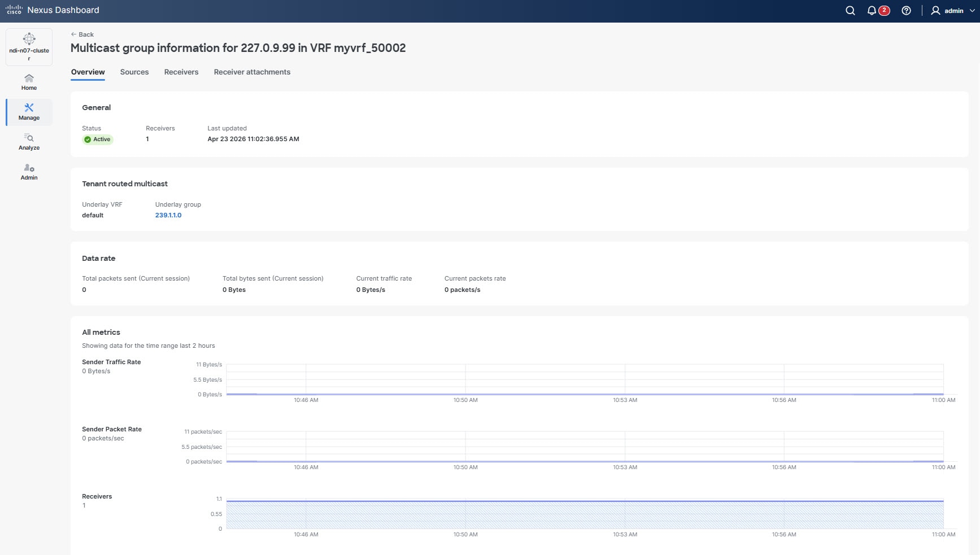Image resolution: width=980 pixels, height=555 pixels.
Task: Click the Active status badge
Action: (98, 139)
